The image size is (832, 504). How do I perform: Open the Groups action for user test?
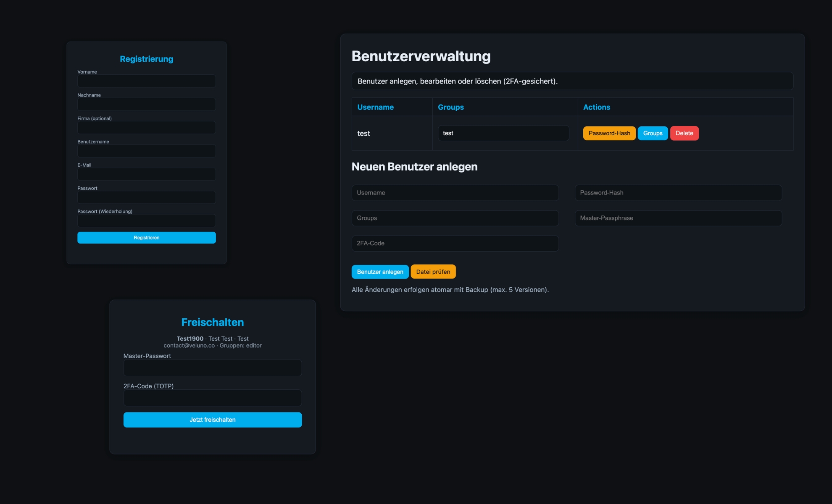pyautogui.click(x=653, y=133)
